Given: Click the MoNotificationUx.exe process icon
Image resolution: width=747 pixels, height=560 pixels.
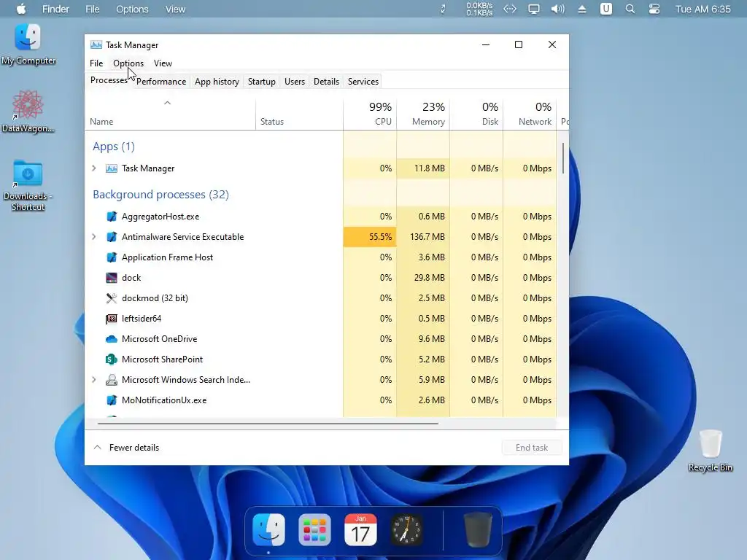Looking at the screenshot, I should click(x=112, y=400).
